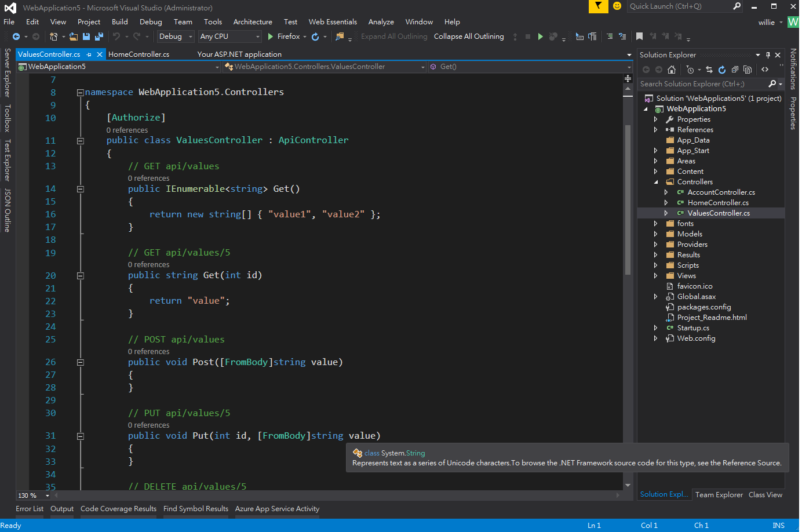Start debugging with the Firefox button
The width and height of the screenshot is (802, 532).
pyautogui.click(x=284, y=37)
